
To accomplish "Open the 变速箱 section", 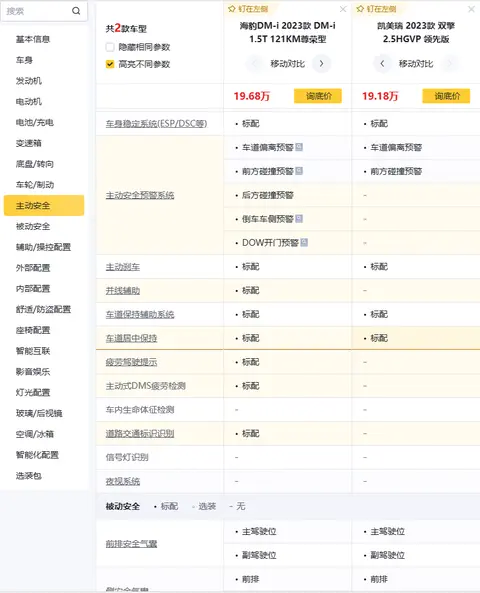I will 28,143.
